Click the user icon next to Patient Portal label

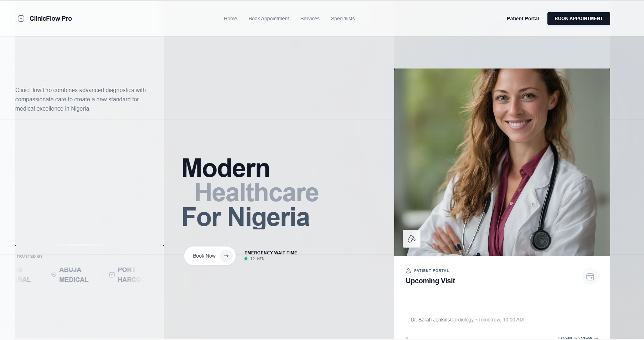(x=408, y=271)
